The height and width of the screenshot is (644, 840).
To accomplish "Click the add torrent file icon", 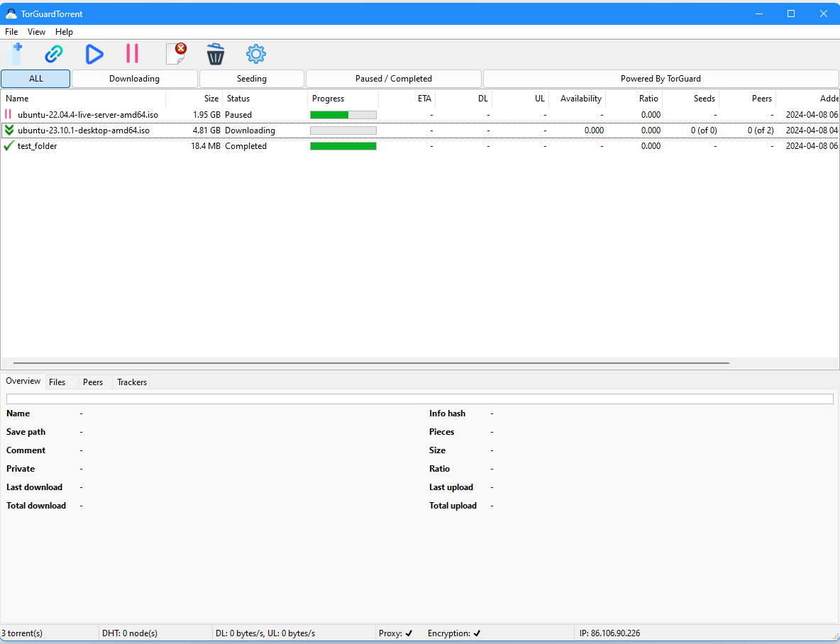I will (x=15, y=53).
